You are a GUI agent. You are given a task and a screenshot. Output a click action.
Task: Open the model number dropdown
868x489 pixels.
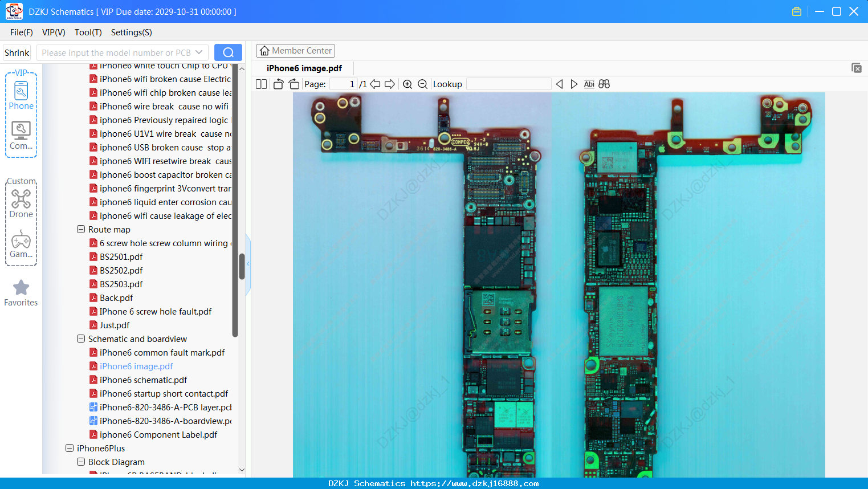tap(199, 52)
